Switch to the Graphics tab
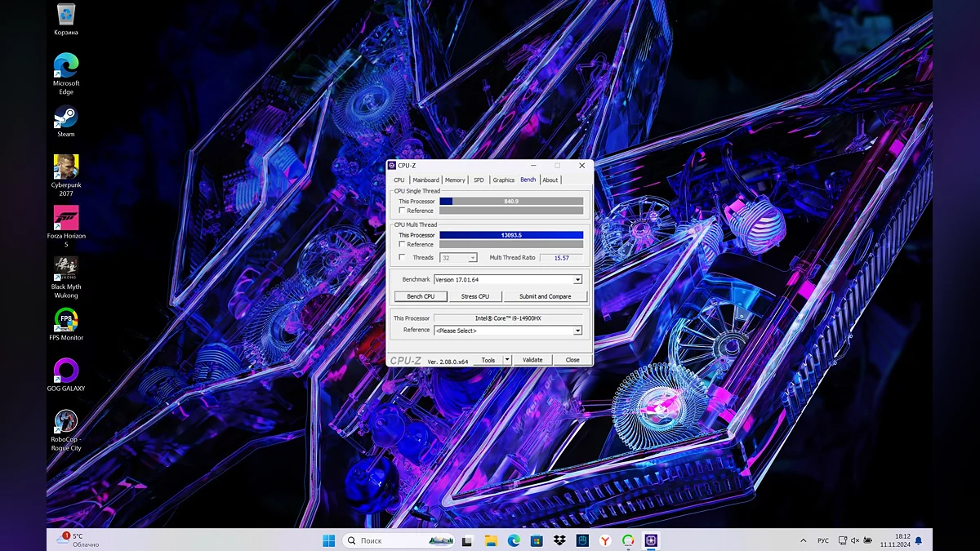980x551 pixels. 503,180
